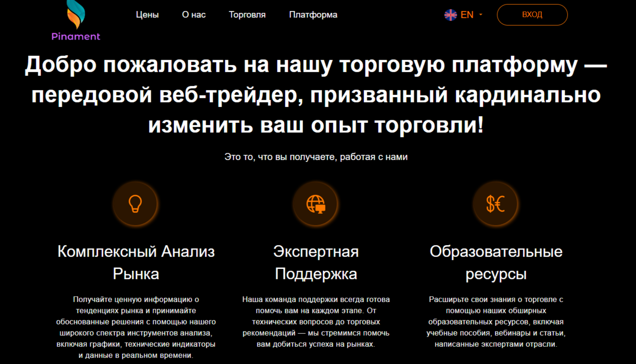Click the Добро пожаловать main headline
The image size is (636, 364).
316,95
